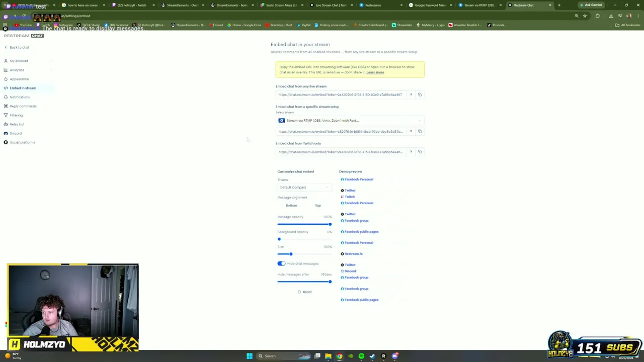Adjust the Size slider handle

[x=291, y=254]
